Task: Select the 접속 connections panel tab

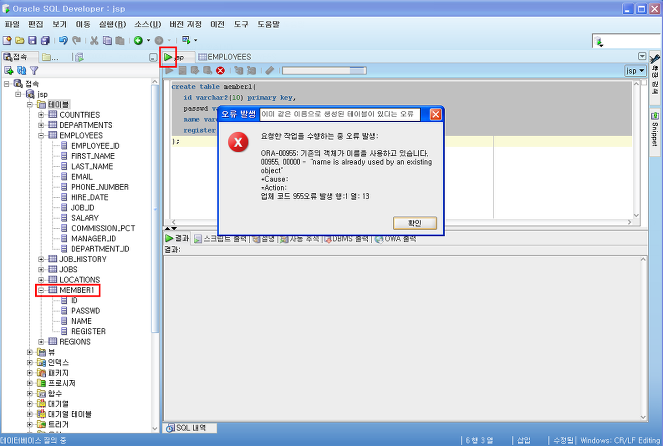Action: (19, 57)
